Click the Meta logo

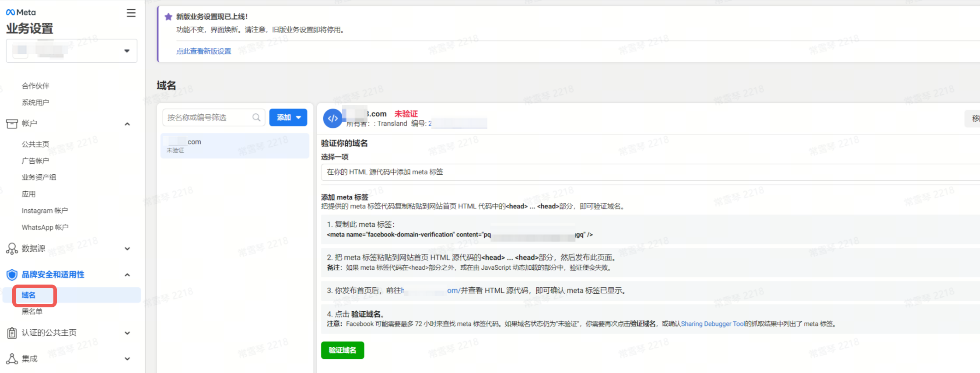[21, 12]
